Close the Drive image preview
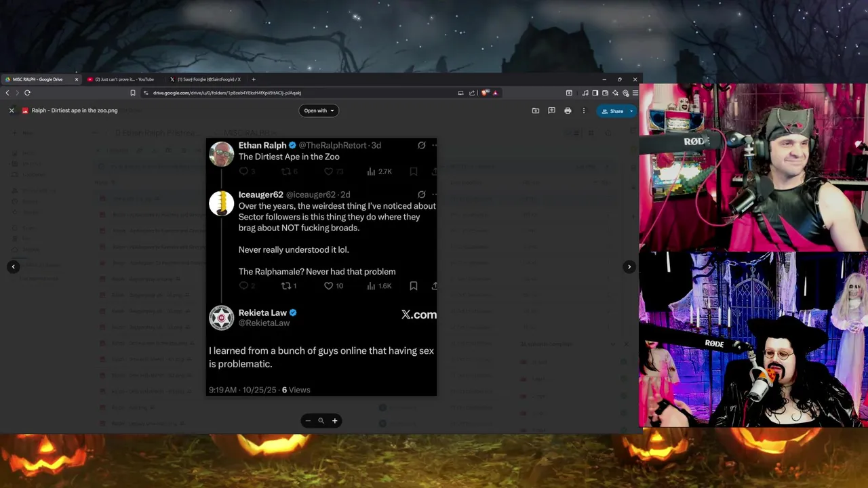Screen dimensions: 868x488 pos(12,110)
